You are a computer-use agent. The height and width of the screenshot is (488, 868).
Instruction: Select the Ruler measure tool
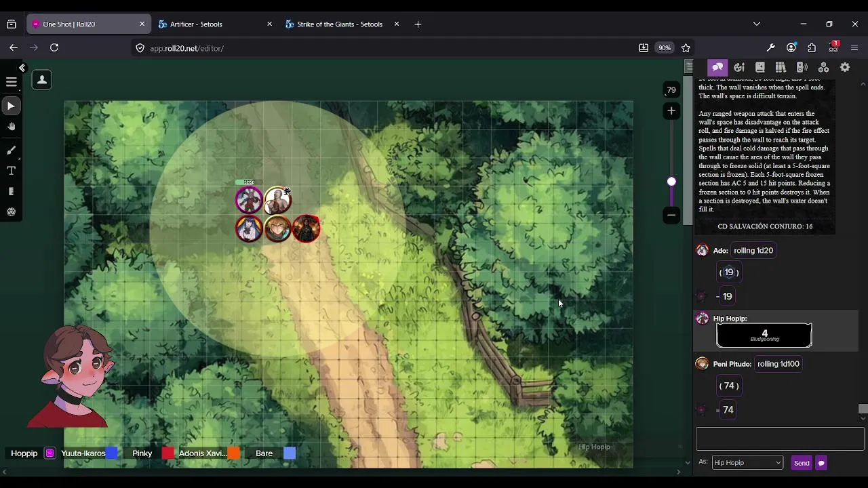click(x=11, y=192)
